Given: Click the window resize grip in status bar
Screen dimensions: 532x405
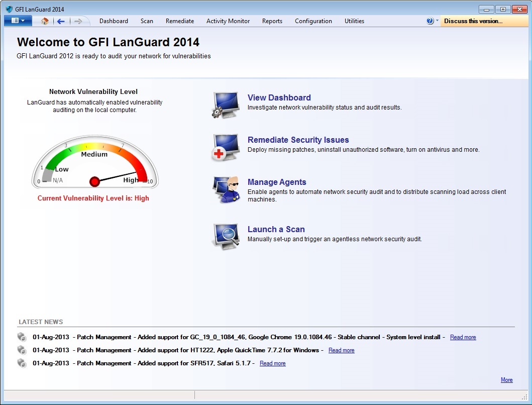Looking at the screenshot, I should [x=524, y=396].
